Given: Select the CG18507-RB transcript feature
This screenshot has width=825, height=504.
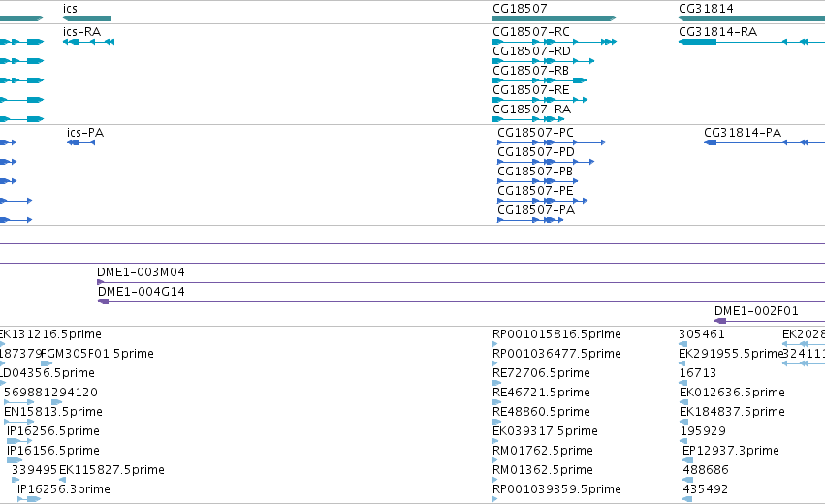Looking at the screenshot, I should (x=540, y=80).
